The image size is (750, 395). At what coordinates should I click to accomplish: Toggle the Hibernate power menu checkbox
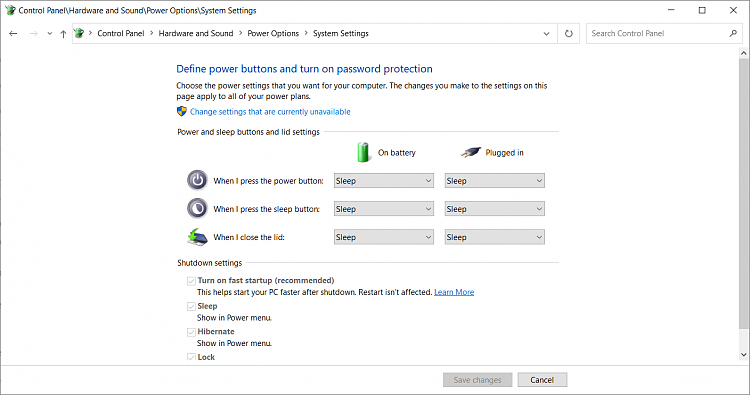click(191, 332)
